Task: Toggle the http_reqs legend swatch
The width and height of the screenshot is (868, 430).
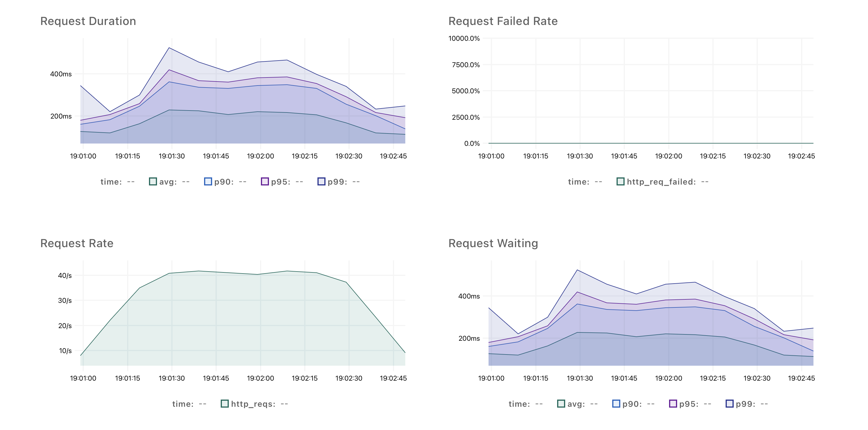Action: tap(224, 404)
